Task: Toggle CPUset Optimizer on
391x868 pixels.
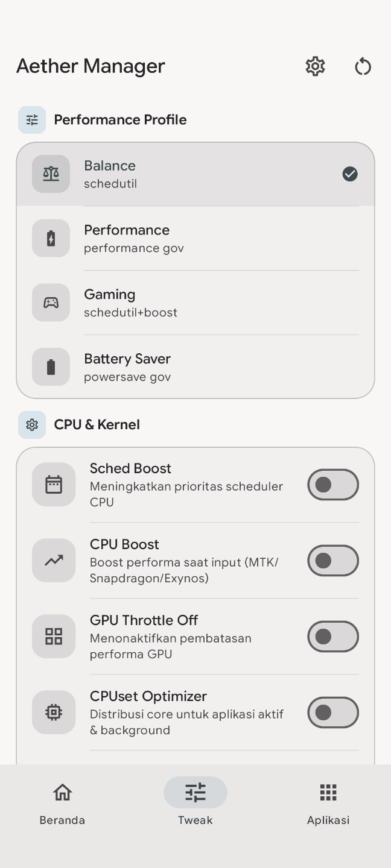Action: [332, 712]
